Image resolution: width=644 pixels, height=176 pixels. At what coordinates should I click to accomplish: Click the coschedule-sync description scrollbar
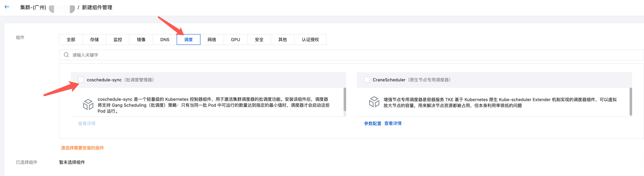pos(345,99)
